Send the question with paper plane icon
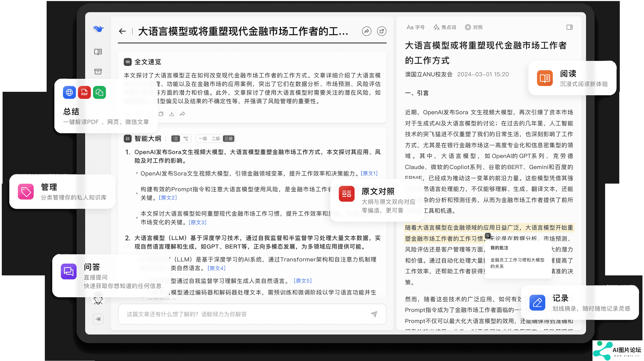The image size is (644, 361). pos(374,314)
